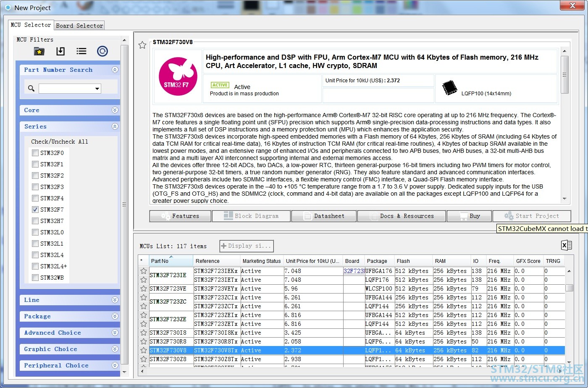Star the STM32F723ZCTx row

pos(144,306)
